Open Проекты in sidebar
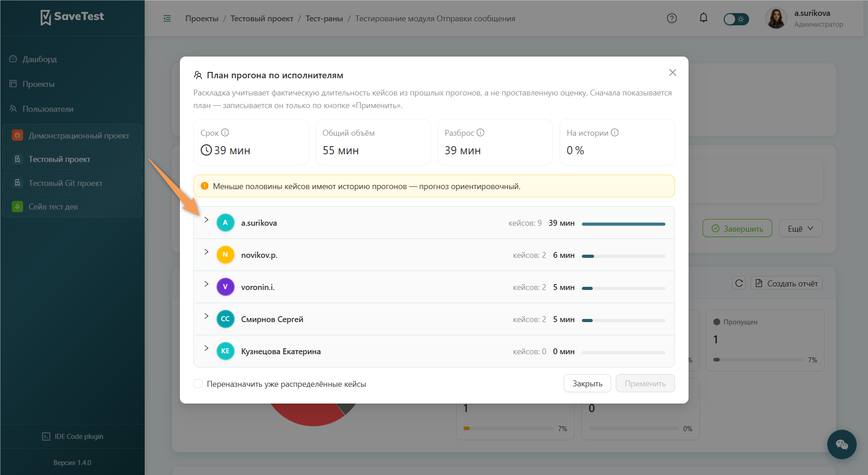This screenshot has width=868, height=475. (x=38, y=84)
